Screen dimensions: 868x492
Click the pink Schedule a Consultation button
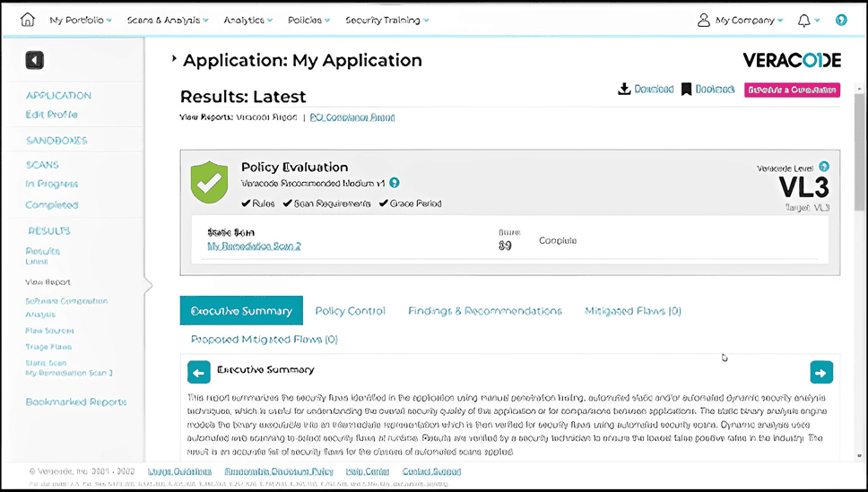click(792, 90)
